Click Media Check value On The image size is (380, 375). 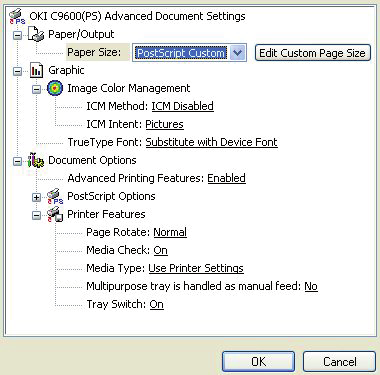160,250
